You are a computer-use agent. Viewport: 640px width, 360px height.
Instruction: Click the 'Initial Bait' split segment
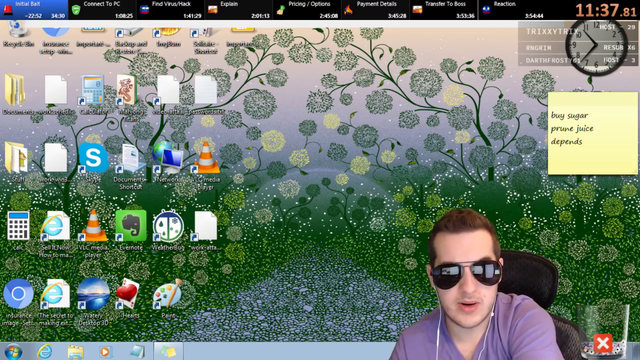[x=34, y=10]
